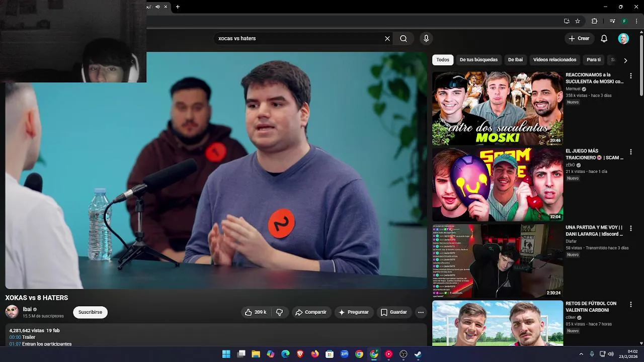Select the De Ibai chip
Screen dimensions: 644x362
click(515, 60)
